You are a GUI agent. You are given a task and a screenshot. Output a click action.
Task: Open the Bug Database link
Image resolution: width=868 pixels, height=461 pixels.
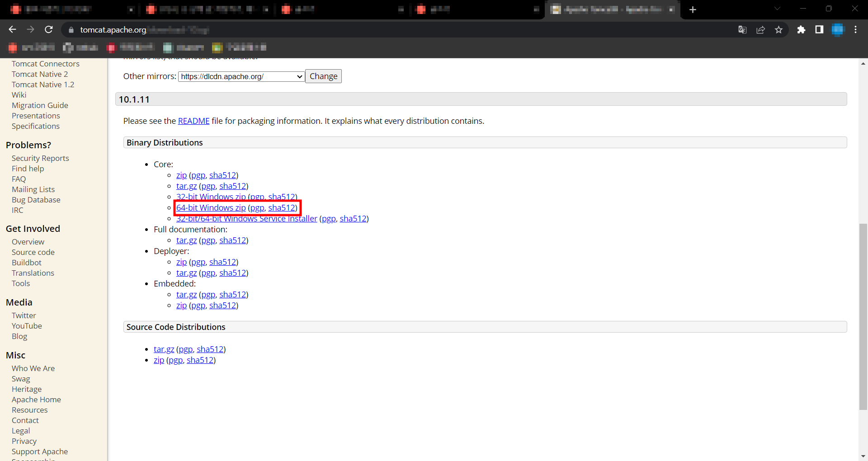pyautogui.click(x=36, y=200)
